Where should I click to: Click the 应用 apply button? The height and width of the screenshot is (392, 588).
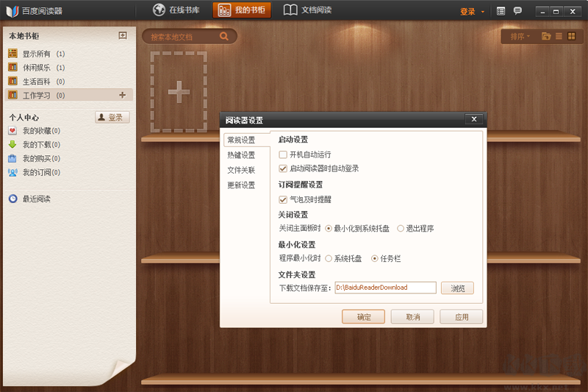click(x=462, y=316)
